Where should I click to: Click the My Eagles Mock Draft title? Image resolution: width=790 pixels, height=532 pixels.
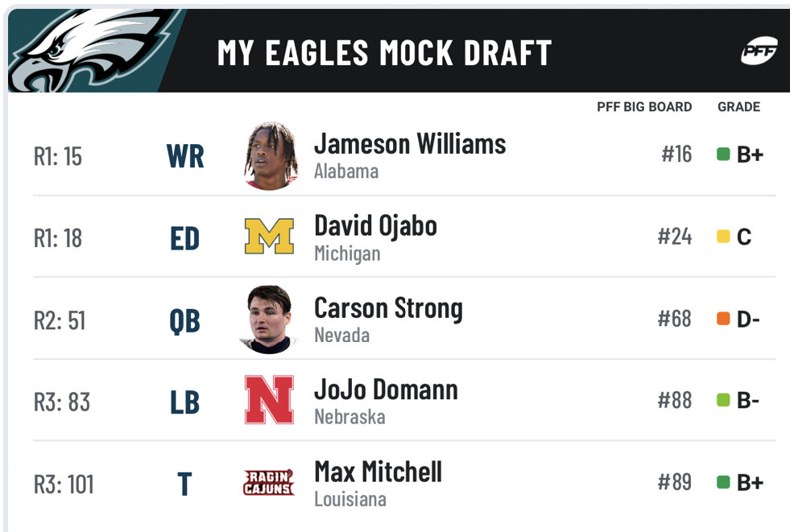tap(384, 52)
